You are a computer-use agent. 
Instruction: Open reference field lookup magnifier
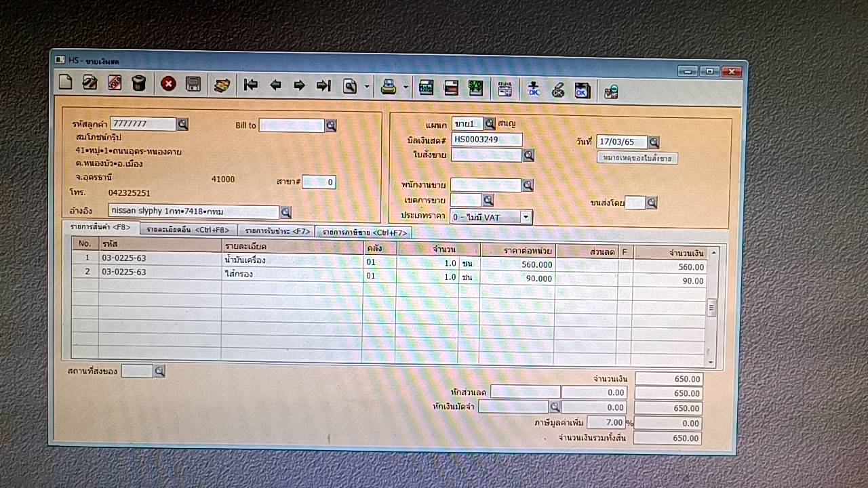pyautogui.click(x=285, y=212)
